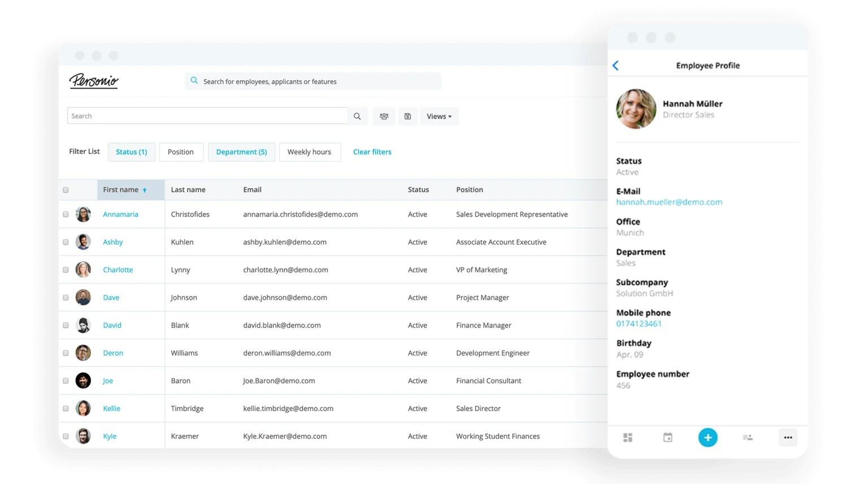Open Annamaria's employee profile link
The width and height of the screenshot is (868, 484).
[x=120, y=214]
